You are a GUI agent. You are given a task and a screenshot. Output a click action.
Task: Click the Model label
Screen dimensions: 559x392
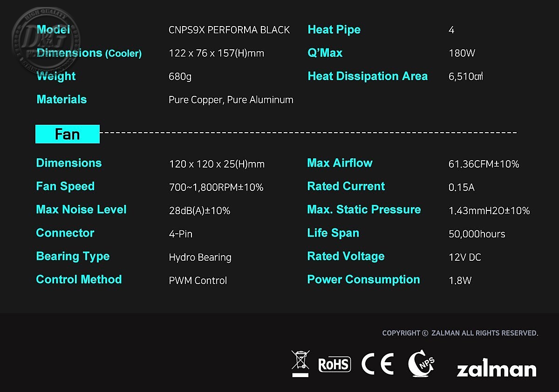point(53,30)
